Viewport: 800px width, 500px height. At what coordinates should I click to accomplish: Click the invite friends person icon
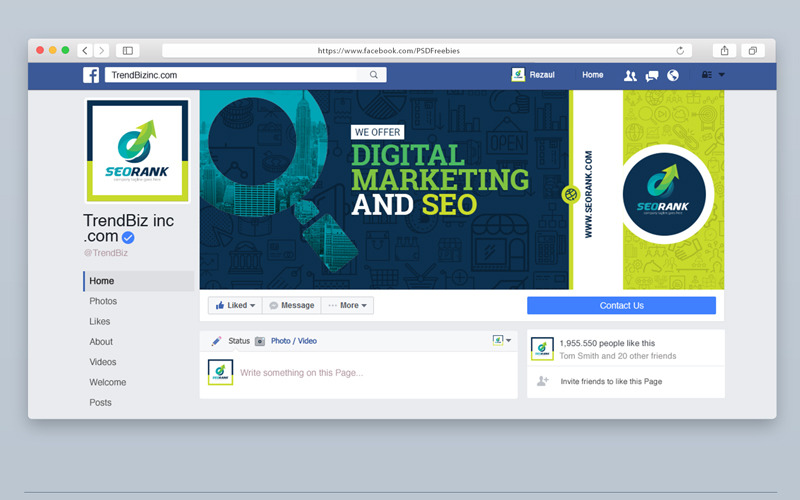click(543, 381)
